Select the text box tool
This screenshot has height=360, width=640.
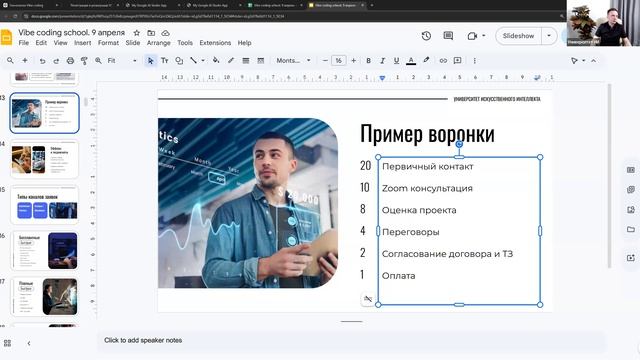[x=164, y=60]
